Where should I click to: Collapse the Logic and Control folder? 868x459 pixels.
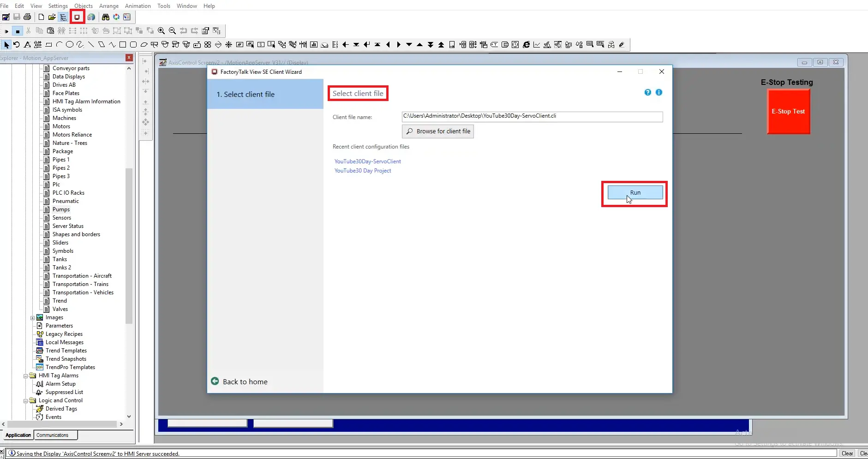(x=26, y=401)
